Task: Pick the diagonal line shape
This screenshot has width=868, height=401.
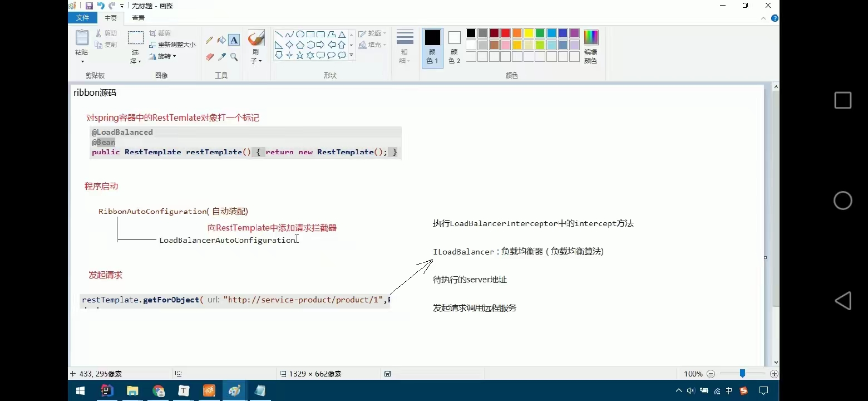Action: pos(279,35)
